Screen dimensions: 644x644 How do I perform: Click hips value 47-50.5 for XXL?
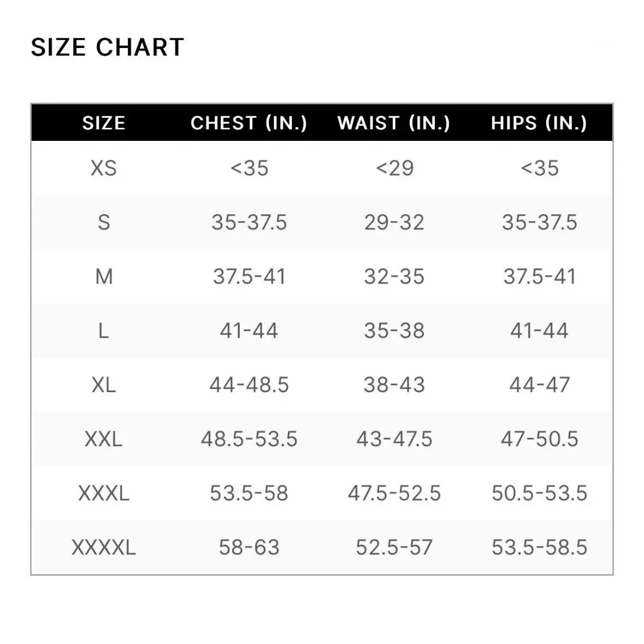(x=539, y=439)
